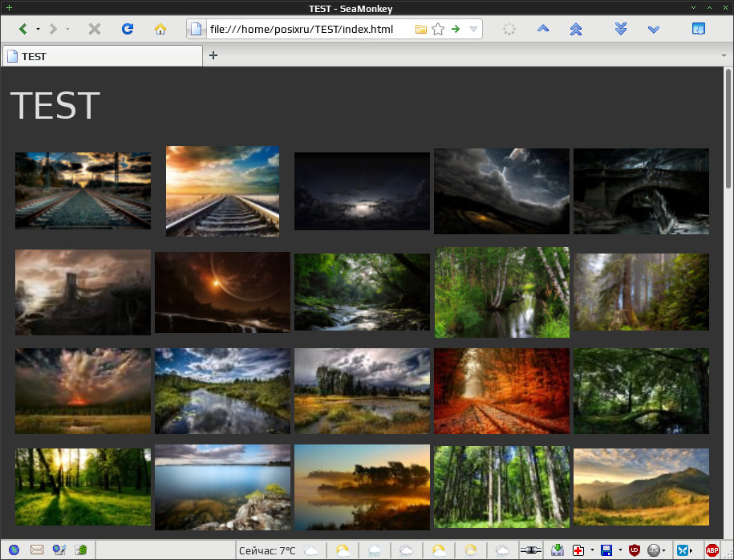The width and height of the screenshot is (734, 560).
Task: Open the red autumn forest path thumbnail
Action: 502,391
